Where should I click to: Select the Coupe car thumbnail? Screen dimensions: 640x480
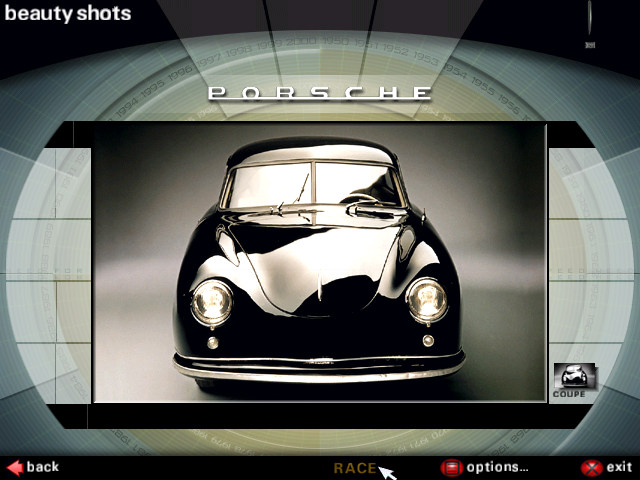[x=574, y=376]
